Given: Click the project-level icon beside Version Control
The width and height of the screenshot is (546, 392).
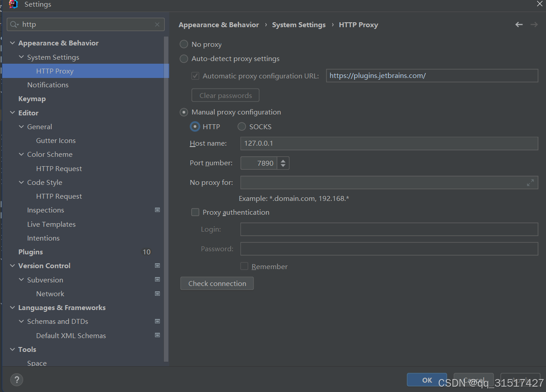Looking at the screenshot, I should (157, 265).
